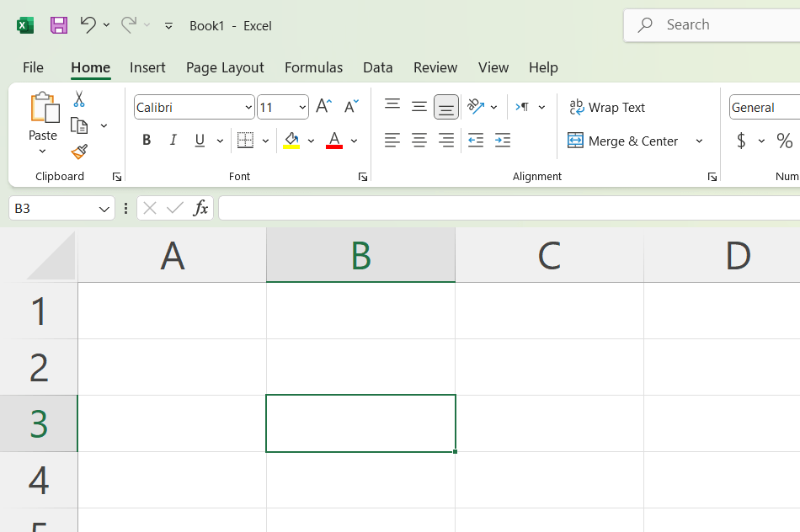Viewport: 800px width, 532px height.
Task: Click the Redo arrow icon
Action: point(129,25)
